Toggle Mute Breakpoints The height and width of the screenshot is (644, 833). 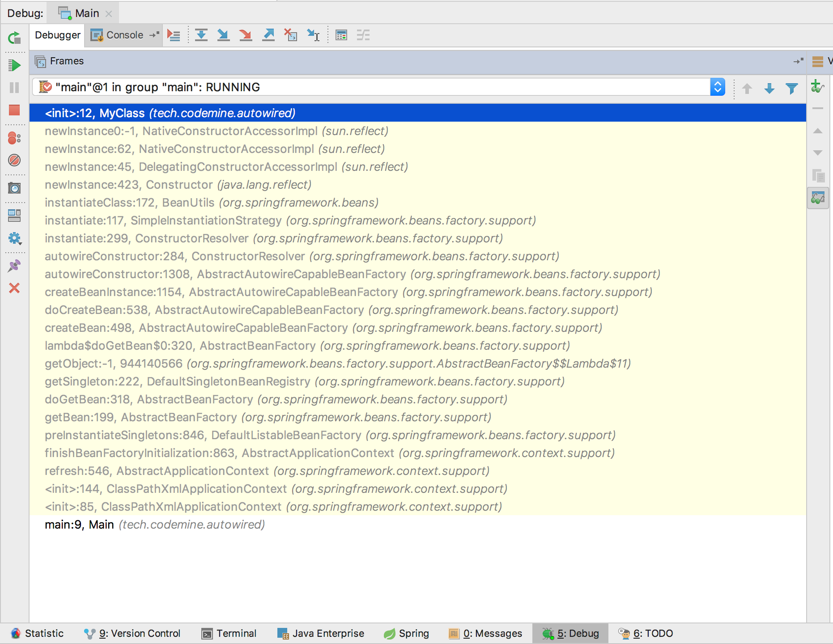tap(14, 160)
